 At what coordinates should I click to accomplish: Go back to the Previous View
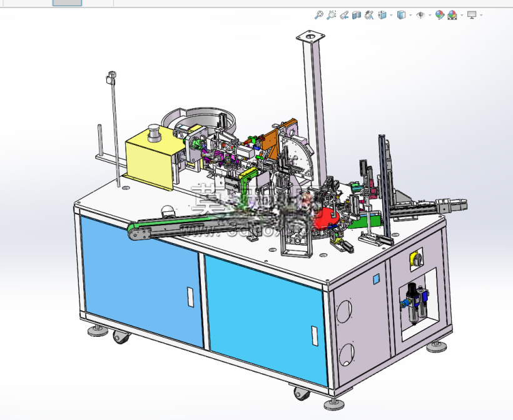[x=344, y=15]
